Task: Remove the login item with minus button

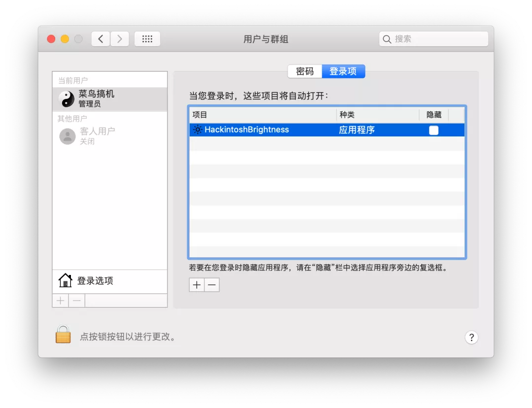Action: pos(212,285)
